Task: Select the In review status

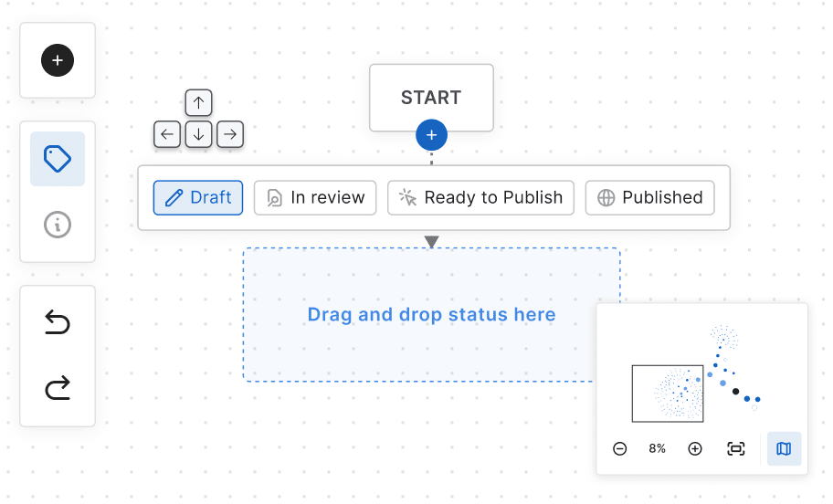Action: pyautogui.click(x=315, y=197)
